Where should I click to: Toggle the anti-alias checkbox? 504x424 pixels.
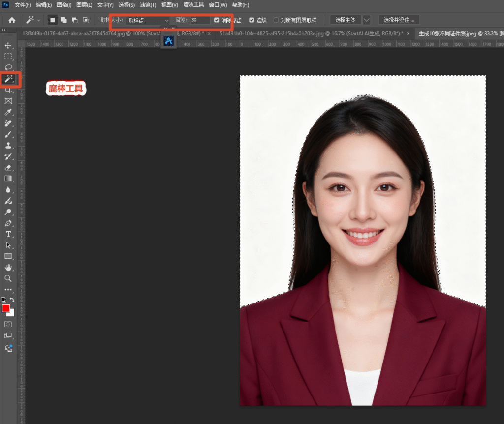pyautogui.click(x=217, y=20)
